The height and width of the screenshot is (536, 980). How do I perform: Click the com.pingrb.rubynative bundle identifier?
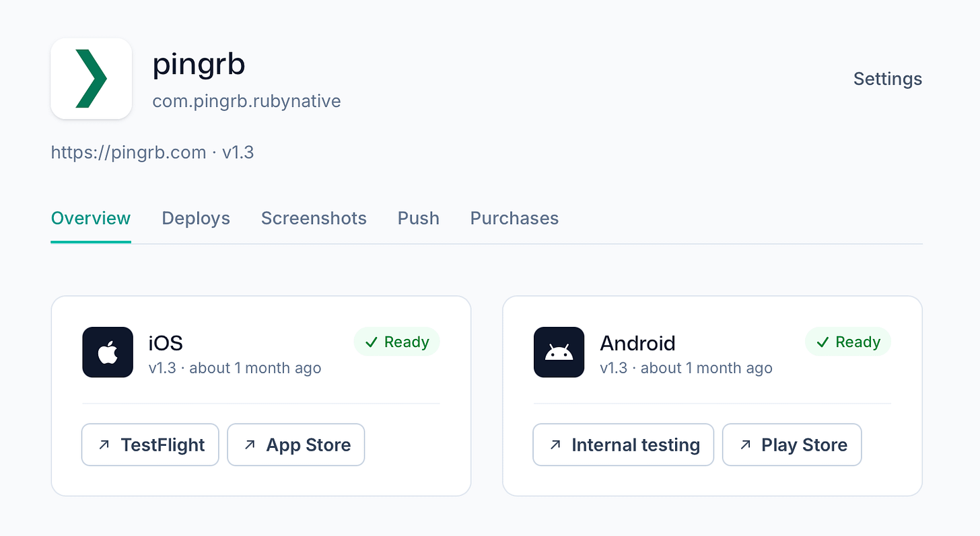[x=247, y=102]
